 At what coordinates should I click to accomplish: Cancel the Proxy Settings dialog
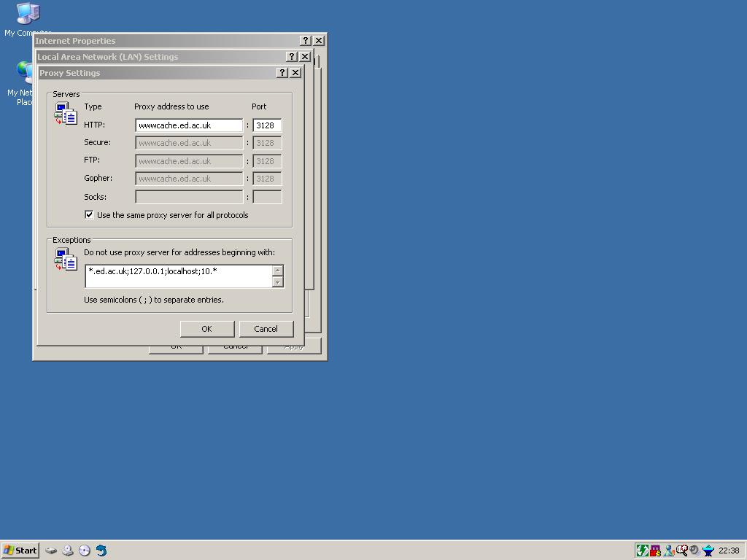tap(266, 329)
